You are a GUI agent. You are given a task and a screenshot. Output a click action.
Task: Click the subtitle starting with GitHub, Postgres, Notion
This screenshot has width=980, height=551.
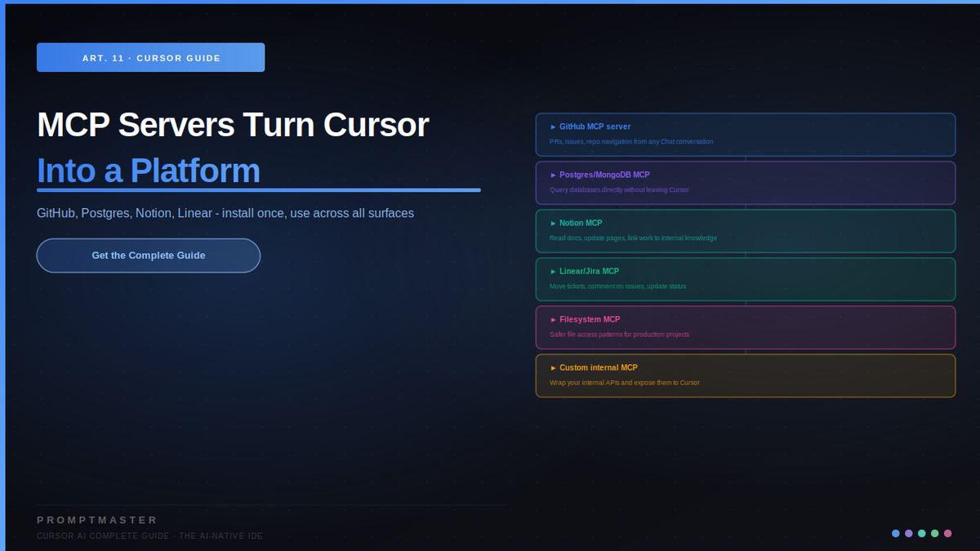click(225, 213)
